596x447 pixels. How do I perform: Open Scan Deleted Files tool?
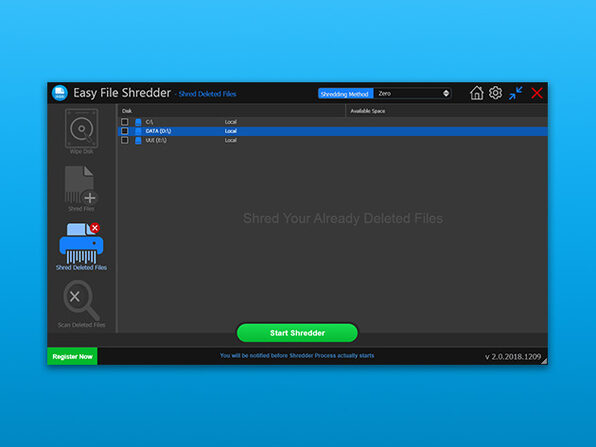pos(81,304)
